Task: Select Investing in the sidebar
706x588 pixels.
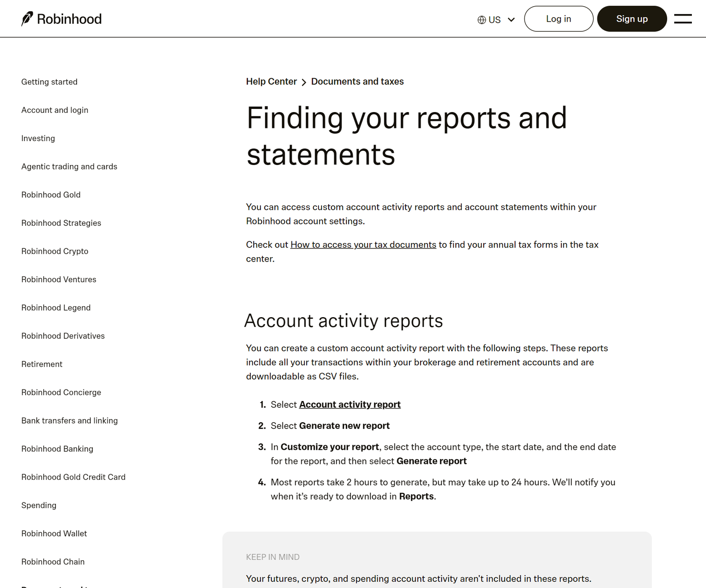Action: 38,139
